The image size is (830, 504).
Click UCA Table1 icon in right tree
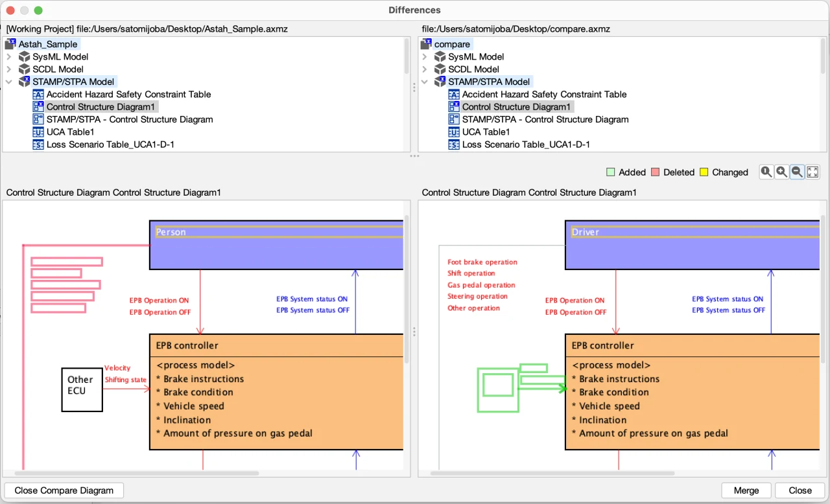pos(453,132)
